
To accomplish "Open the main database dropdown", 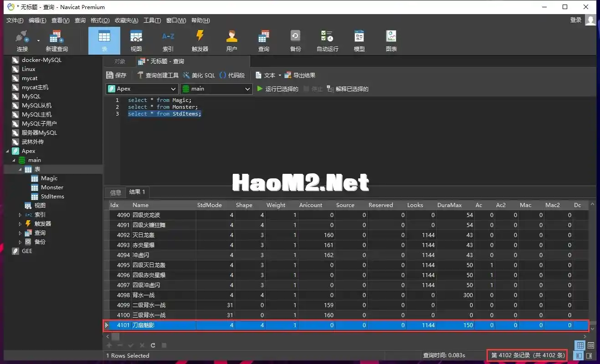I will coord(216,89).
